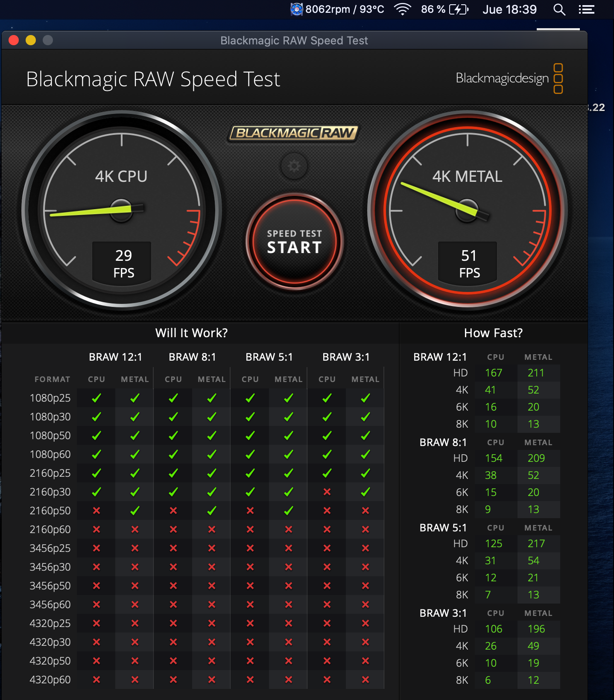Image resolution: width=614 pixels, height=700 pixels.
Task: Click the FORMAT column header
Action: [x=52, y=379]
